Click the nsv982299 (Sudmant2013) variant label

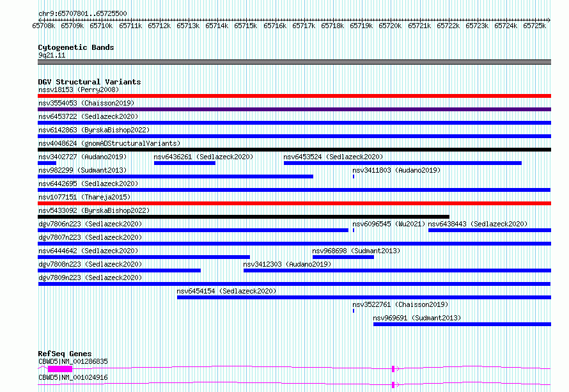click(82, 170)
